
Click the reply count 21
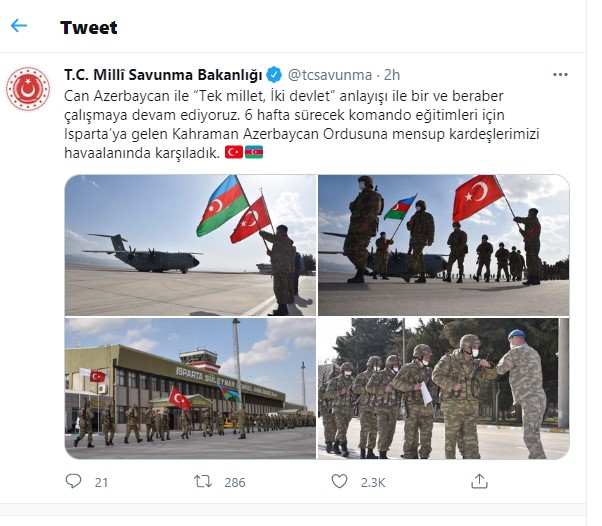tap(101, 482)
